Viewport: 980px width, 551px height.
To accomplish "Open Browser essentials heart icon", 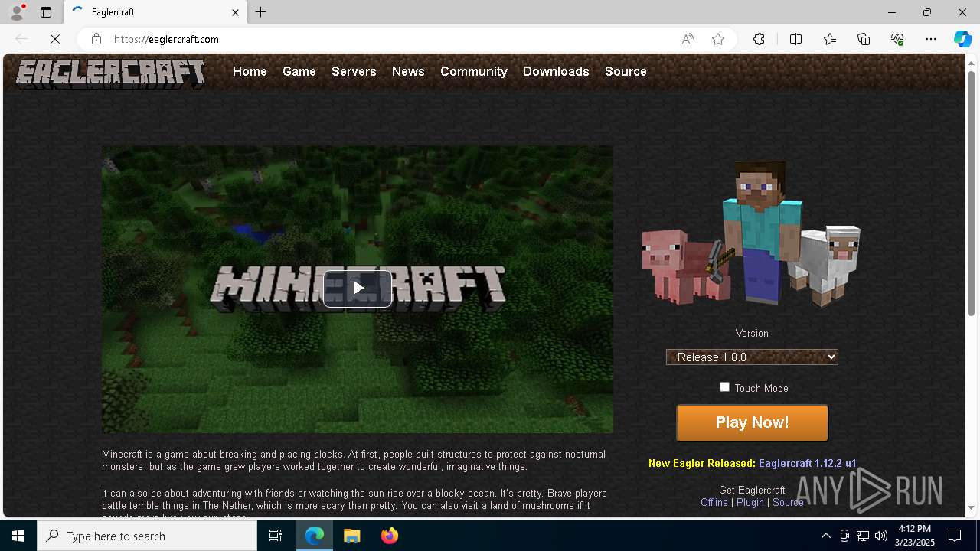I will (897, 39).
